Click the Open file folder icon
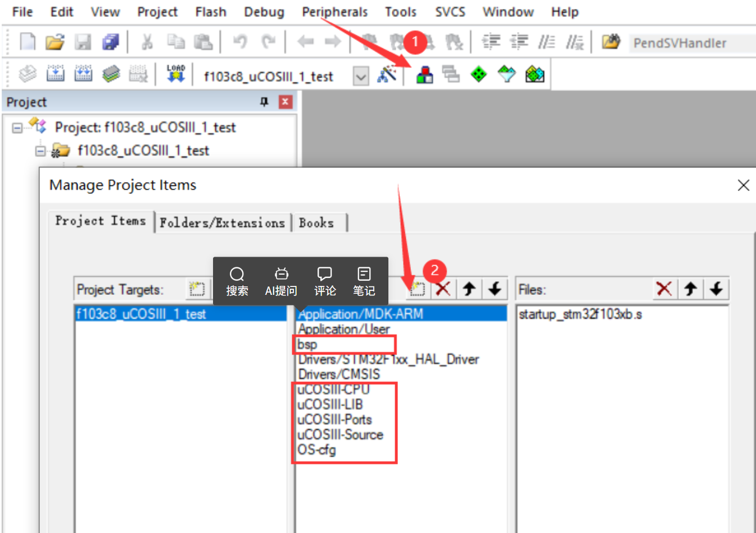756x533 pixels. tap(55, 42)
